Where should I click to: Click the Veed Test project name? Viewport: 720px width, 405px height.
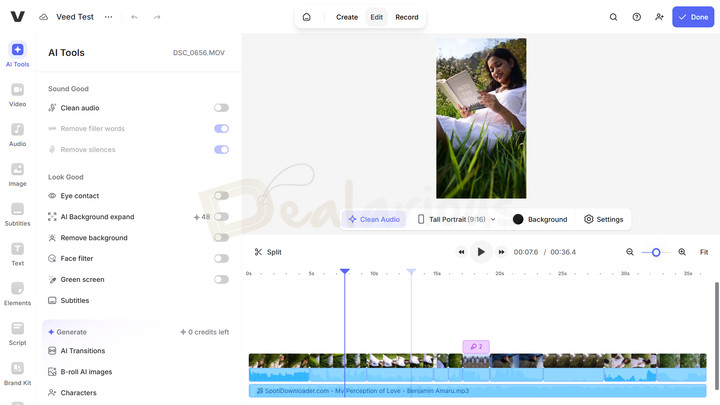(75, 17)
